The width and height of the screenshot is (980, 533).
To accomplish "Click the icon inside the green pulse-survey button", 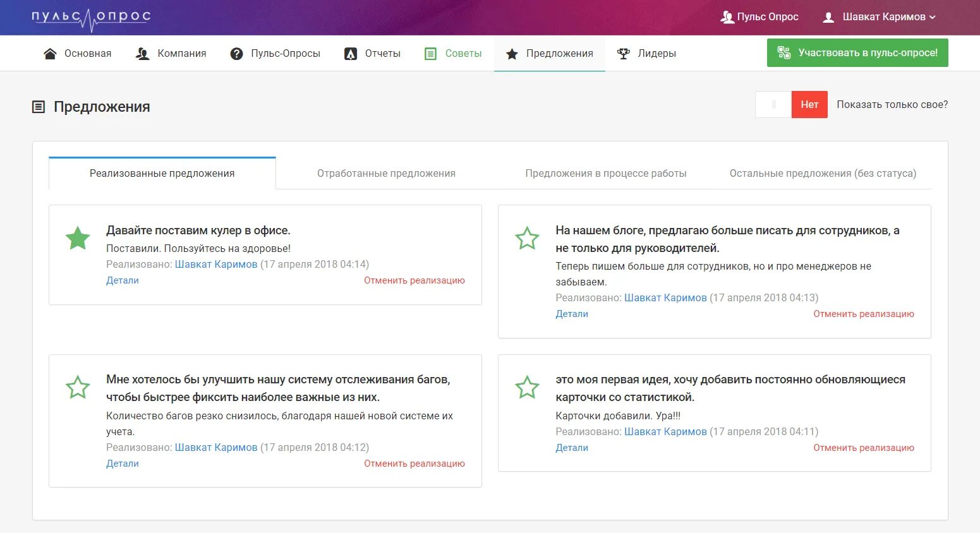I will click(x=784, y=53).
